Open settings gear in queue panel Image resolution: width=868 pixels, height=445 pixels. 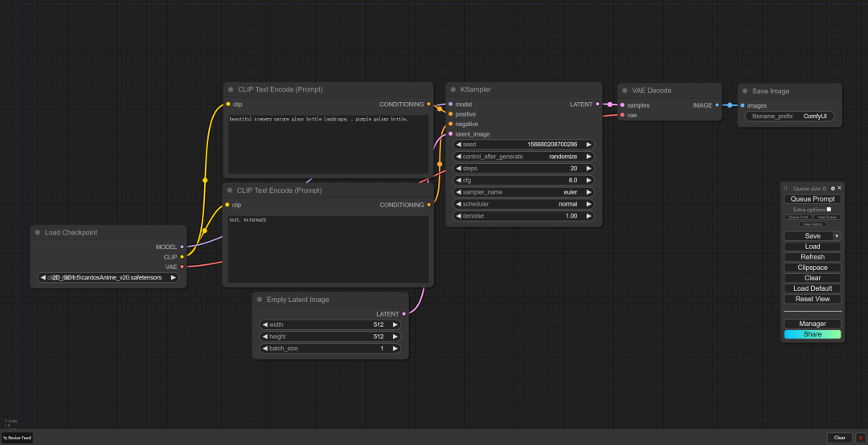833,188
